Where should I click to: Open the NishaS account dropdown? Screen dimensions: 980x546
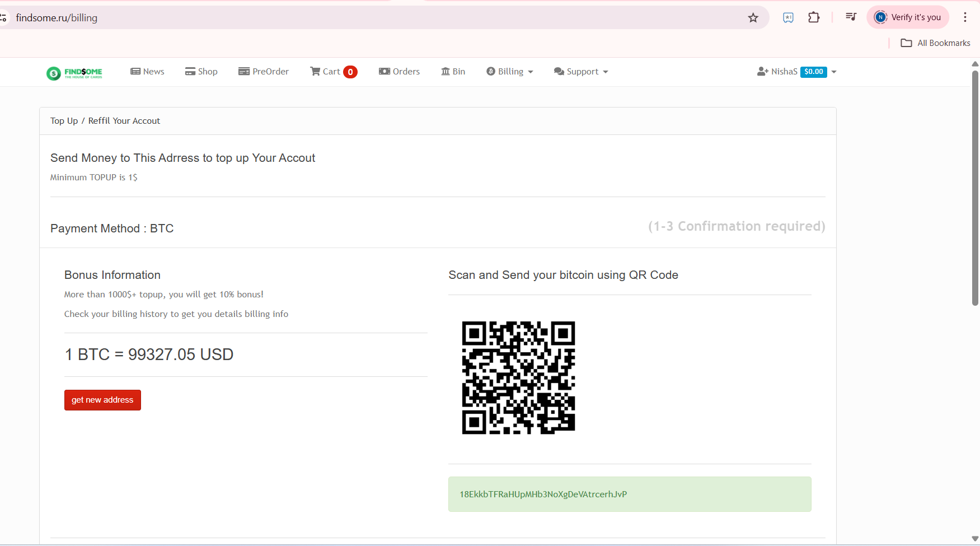(796, 72)
